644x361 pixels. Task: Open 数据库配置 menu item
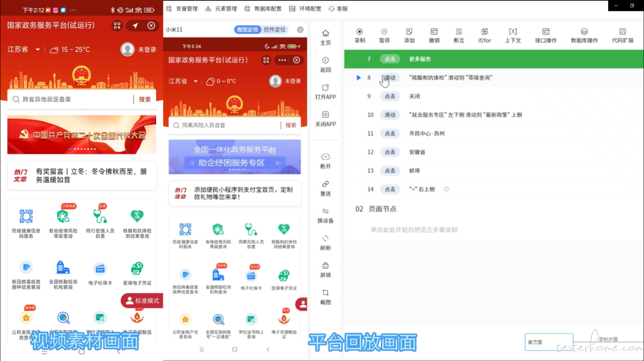[x=263, y=8]
